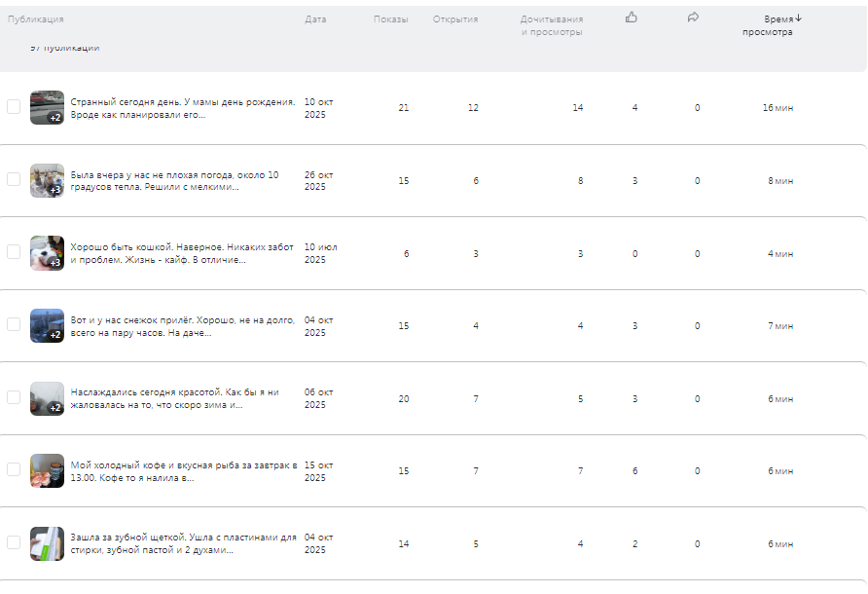Open thumbnail of the cat post
Image resolution: width=868 pixels, height=594 pixels.
pyautogui.click(x=47, y=253)
